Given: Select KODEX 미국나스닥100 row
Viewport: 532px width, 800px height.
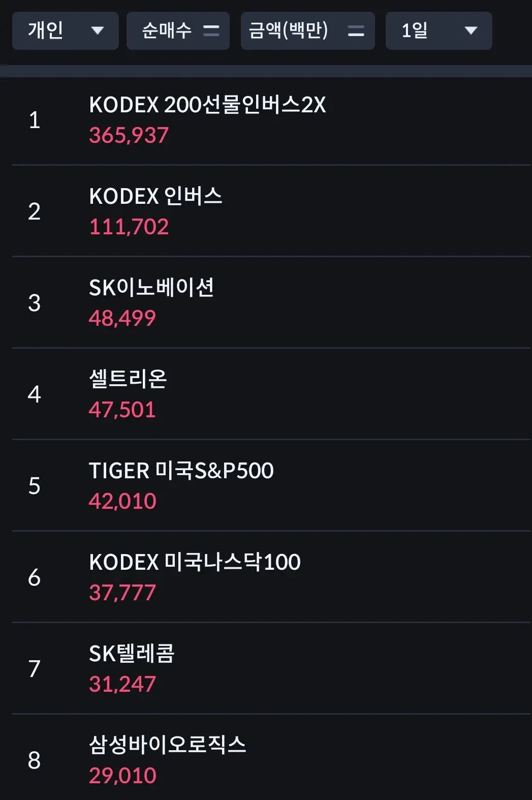Looking at the screenshot, I should click(271, 577).
